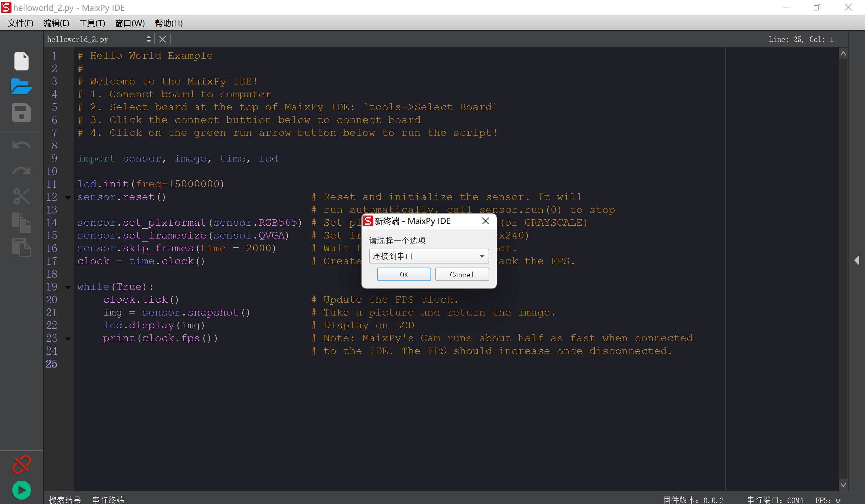
Task: Click the New File icon in sidebar
Action: coord(21,61)
